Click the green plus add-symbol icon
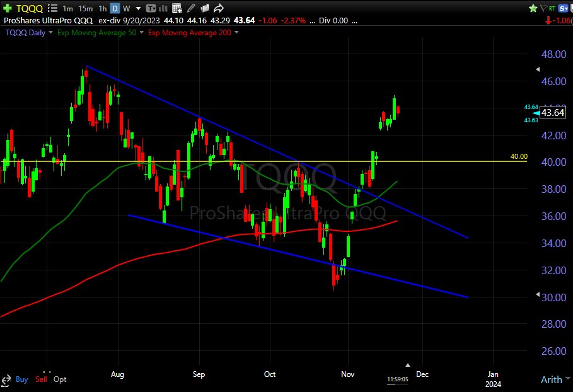The height and width of the screenshot is (392, 573). tap(6, 8)
